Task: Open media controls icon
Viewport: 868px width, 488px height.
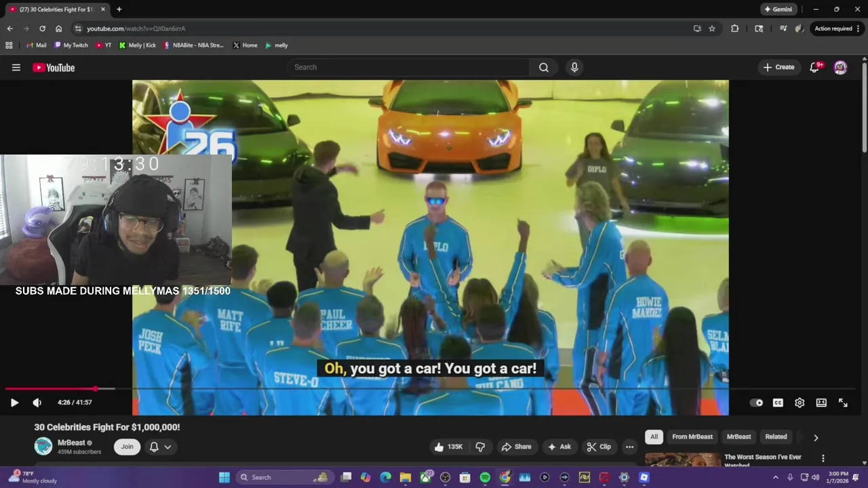Action: (783, 28)
